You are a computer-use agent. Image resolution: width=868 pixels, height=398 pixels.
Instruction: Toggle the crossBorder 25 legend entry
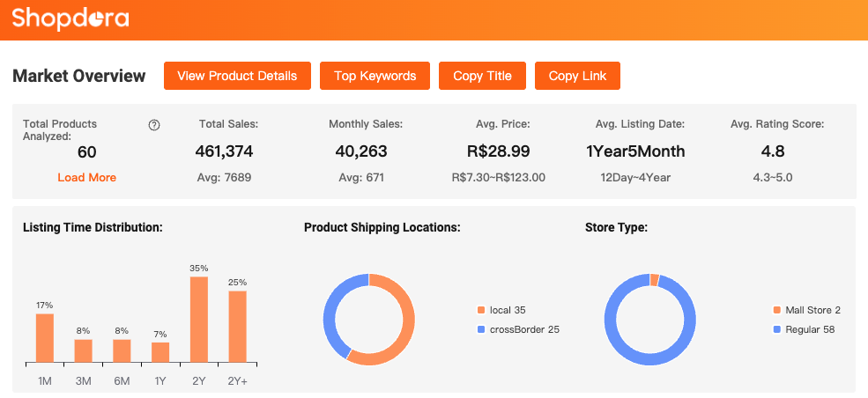523,329
